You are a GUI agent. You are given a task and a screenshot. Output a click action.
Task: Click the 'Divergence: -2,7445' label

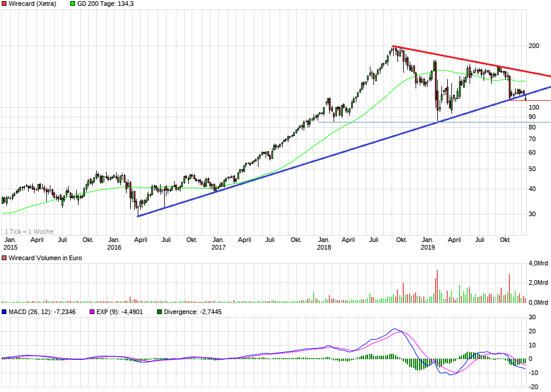tap(193, 312)
